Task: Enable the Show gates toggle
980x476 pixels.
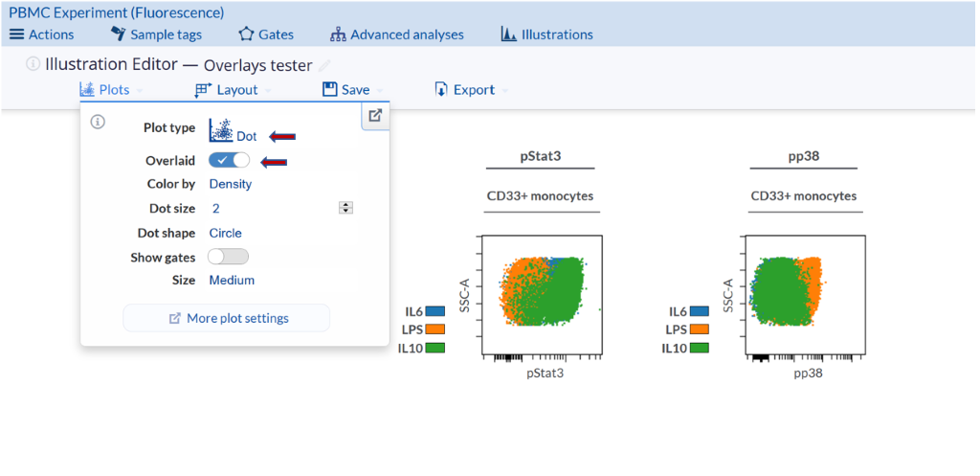Action: (228, 257)
